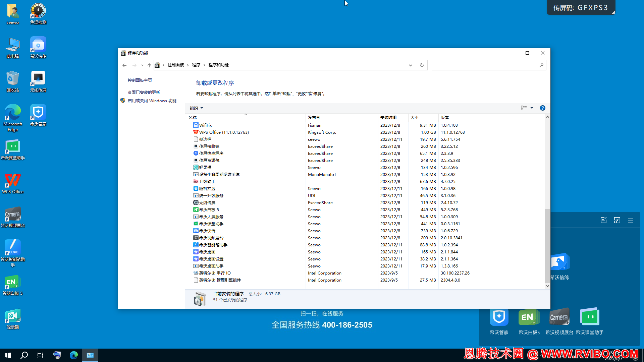Sort by 发布者 column header

pos(342,117)
